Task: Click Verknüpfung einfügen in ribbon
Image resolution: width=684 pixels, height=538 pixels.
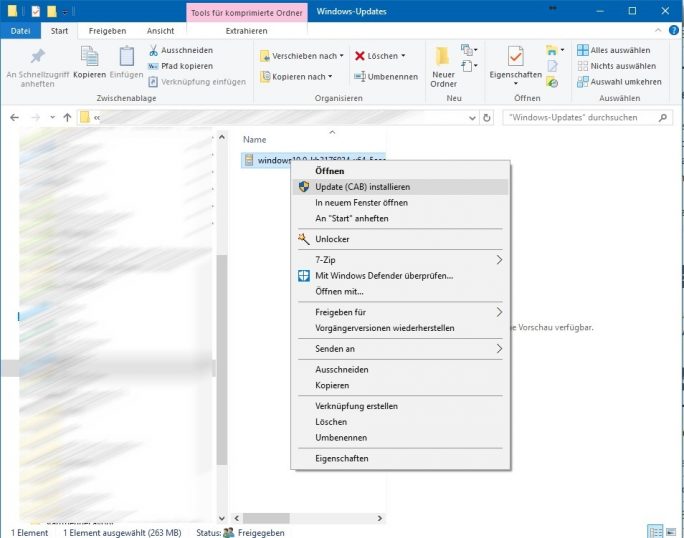Action: (197, 82)
